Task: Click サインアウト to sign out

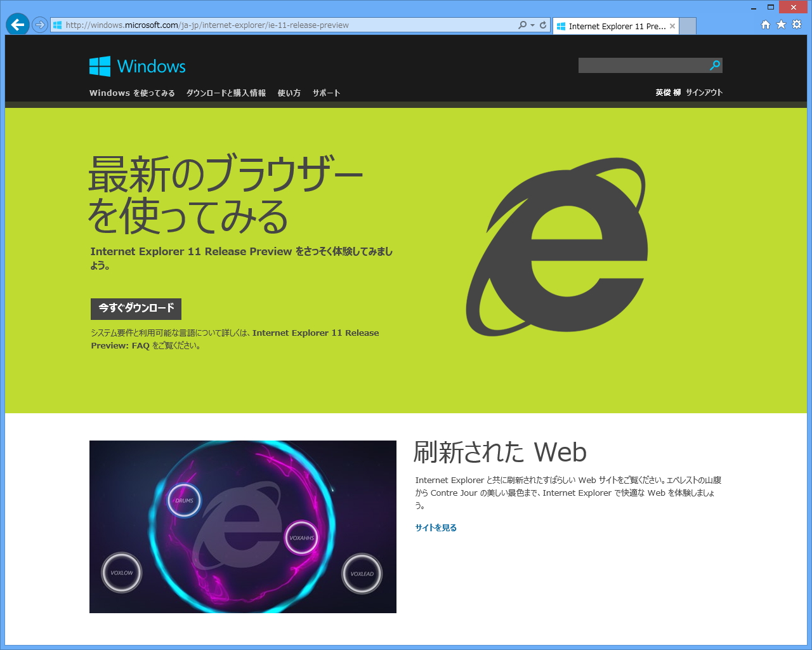Action: (x=704, y=92)
